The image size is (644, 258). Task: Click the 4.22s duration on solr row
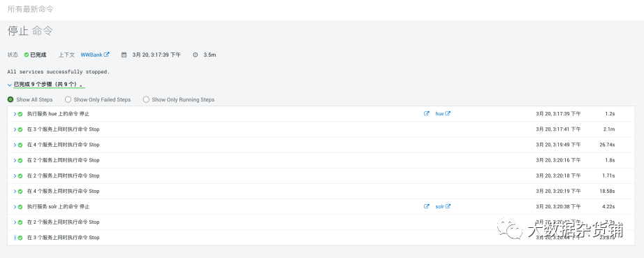coord(608,207)
